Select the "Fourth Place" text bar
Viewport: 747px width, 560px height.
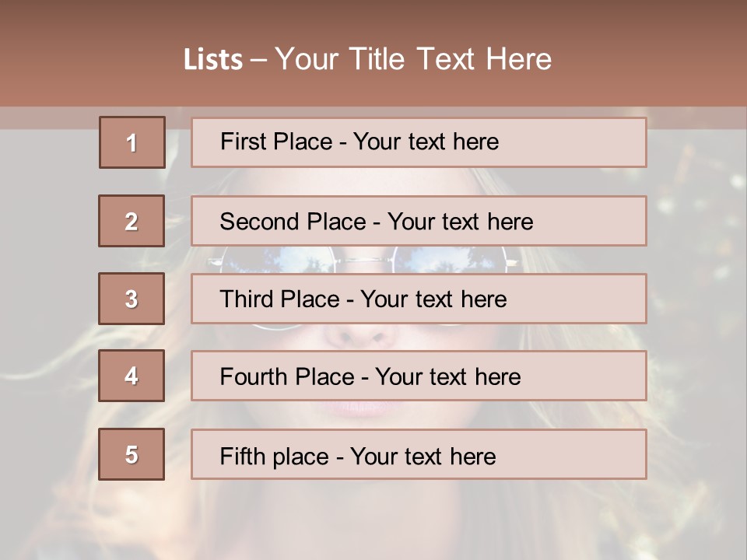click(419, 376)
